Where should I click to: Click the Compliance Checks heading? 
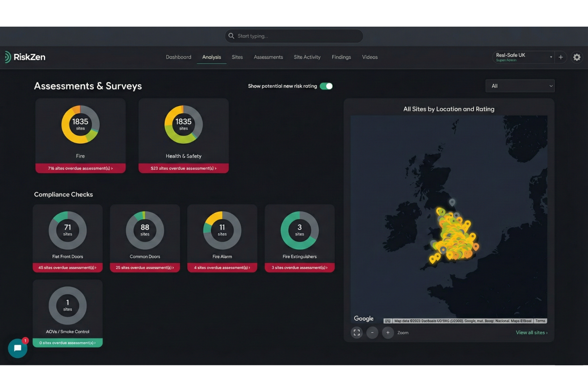coord(64,194)
